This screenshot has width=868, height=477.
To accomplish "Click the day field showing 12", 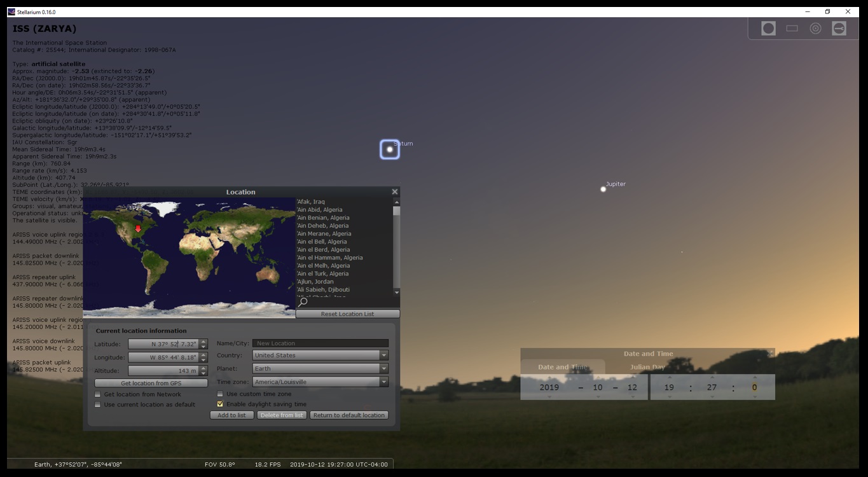I will click(632, 387).
